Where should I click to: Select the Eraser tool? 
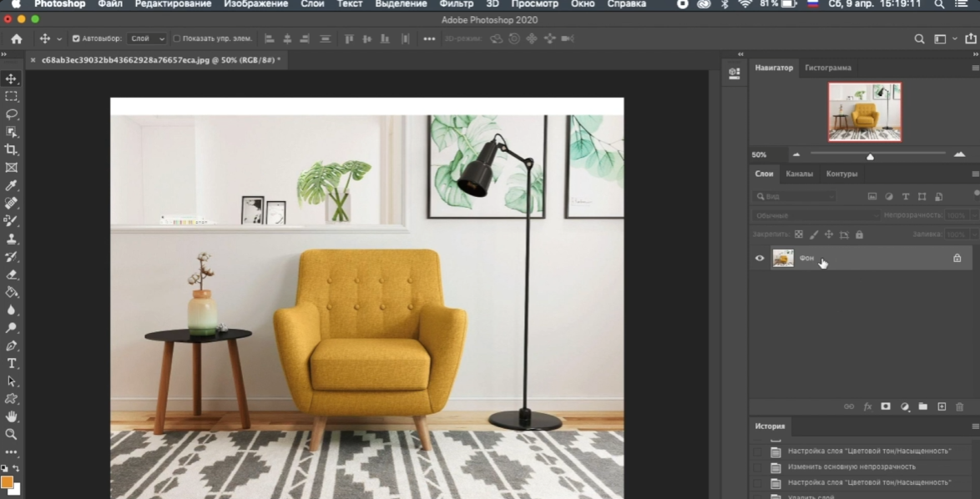(x=11, y=275)
